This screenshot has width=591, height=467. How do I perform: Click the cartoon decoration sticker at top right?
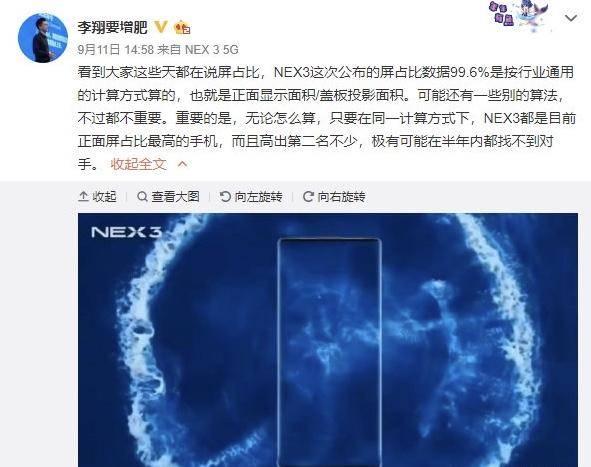click(519, 14)
